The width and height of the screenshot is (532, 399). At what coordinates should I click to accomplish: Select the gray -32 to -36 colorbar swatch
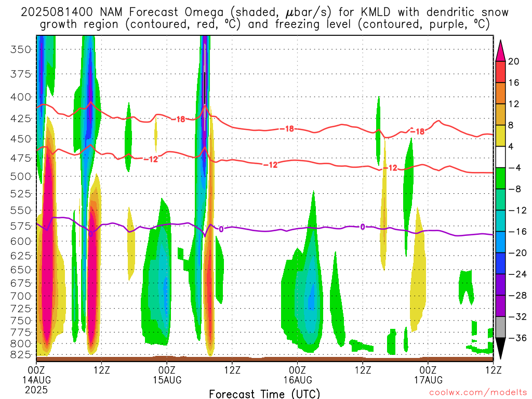(500, 327)
